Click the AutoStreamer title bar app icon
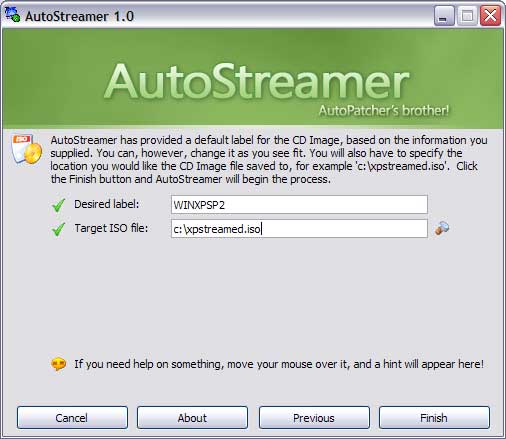Image resolution: width=506 pixels, height=439 pixels. coord(13,15)
